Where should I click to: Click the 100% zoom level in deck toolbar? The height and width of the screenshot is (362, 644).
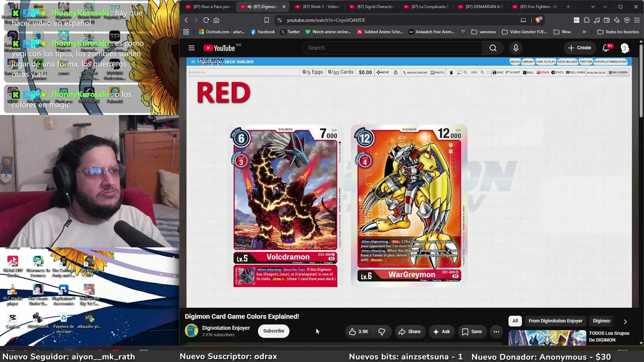click(474, 72)
